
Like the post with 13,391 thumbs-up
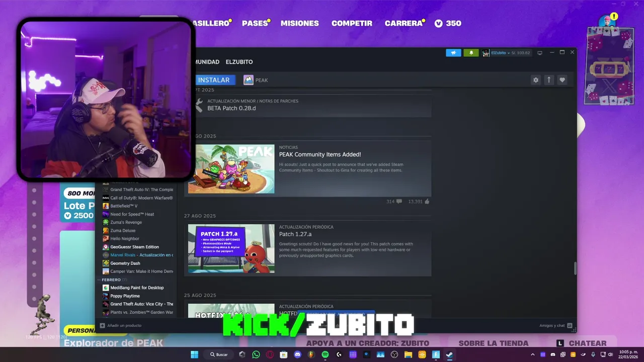click(x=427, y=201)
